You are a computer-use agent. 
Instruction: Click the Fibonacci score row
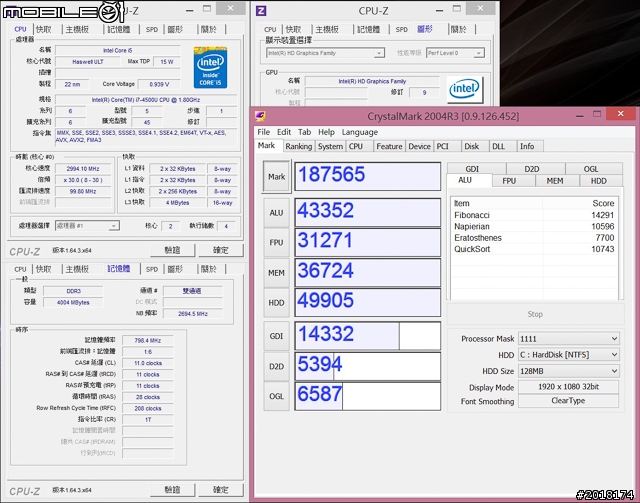[534, 215]
